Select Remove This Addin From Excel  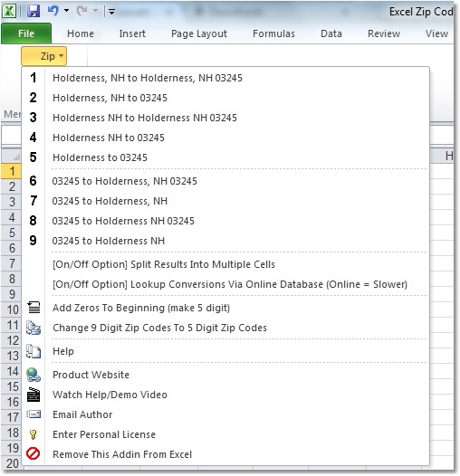225,454
